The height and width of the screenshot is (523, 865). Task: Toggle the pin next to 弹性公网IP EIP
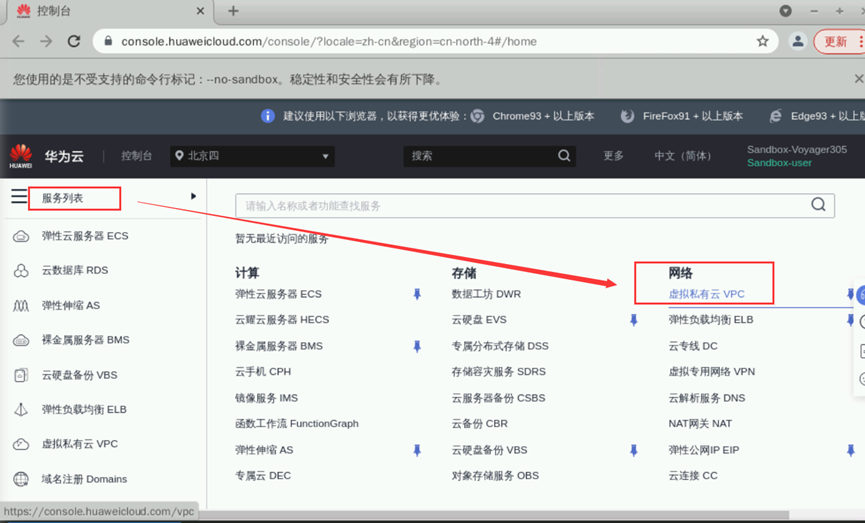click(x=851, y=450)
